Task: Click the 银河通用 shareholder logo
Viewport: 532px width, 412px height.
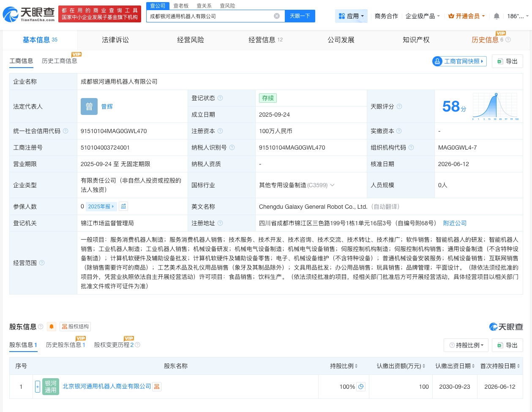Action: pos(51,387)
